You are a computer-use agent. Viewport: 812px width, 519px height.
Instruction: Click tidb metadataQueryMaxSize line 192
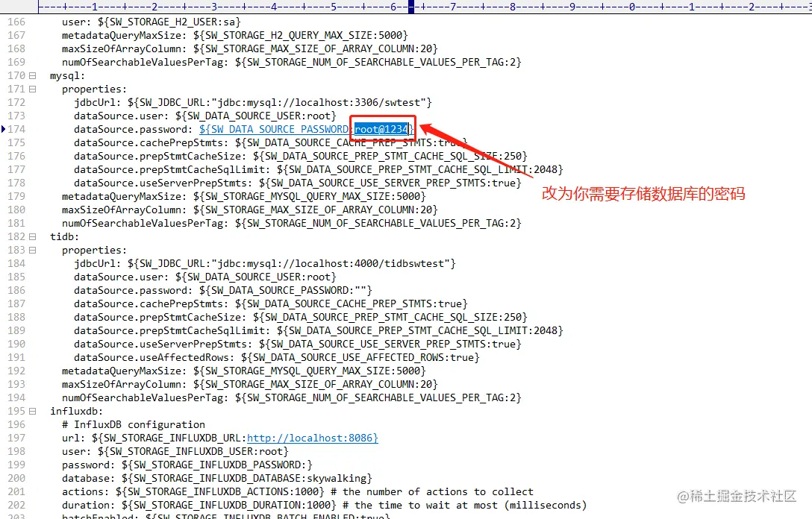243,371
